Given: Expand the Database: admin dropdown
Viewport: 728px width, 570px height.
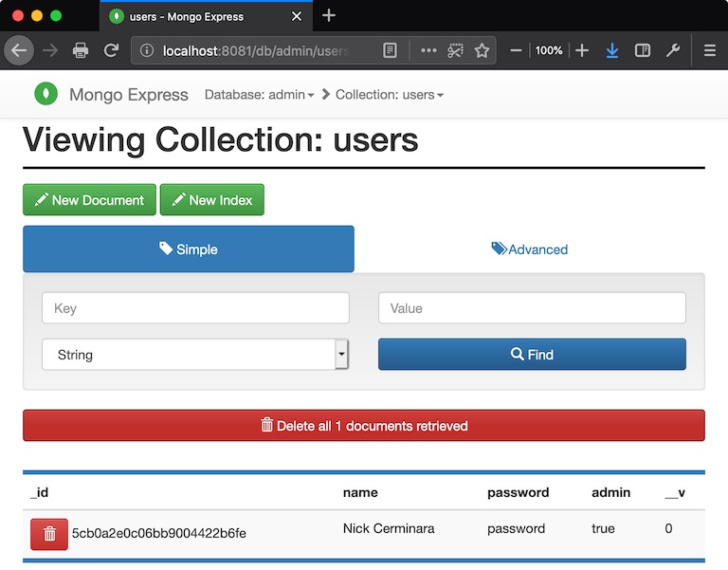Looking at the screenshot, I should pyautogui.click(x=260, y=95).
